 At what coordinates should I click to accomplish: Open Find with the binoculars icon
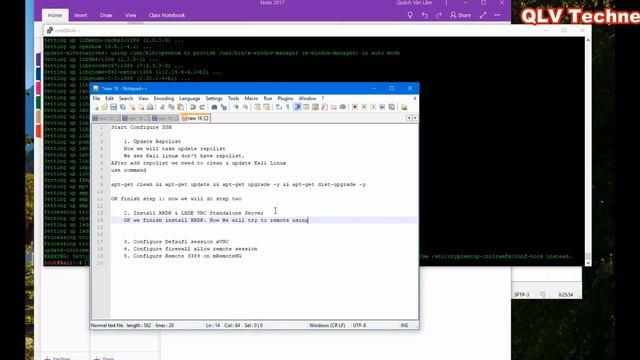214,107
